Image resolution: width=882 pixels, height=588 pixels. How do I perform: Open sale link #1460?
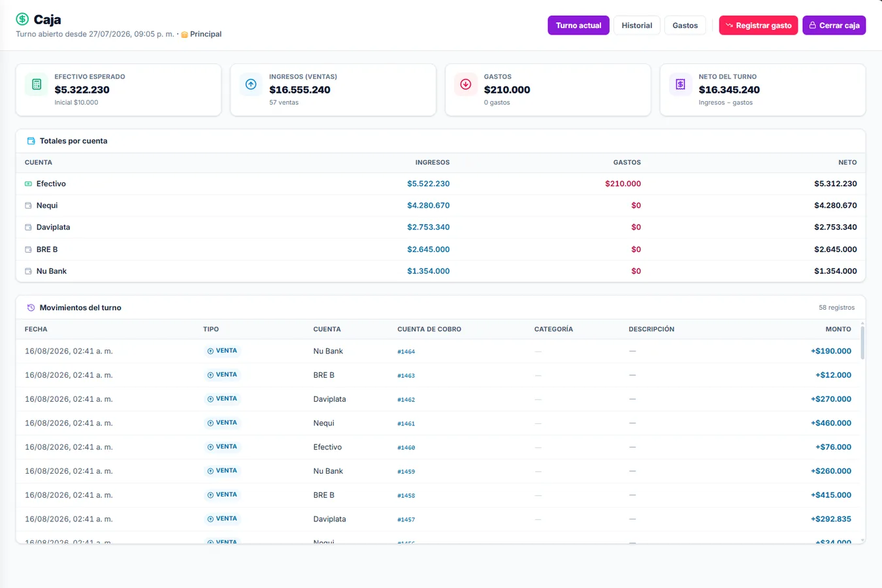[x=406, y=448]
